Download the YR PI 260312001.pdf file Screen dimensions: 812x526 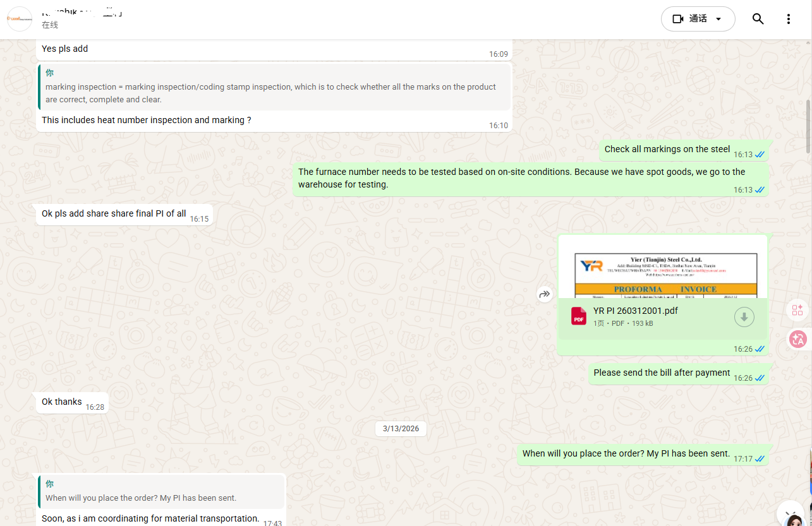pos(744,317)
